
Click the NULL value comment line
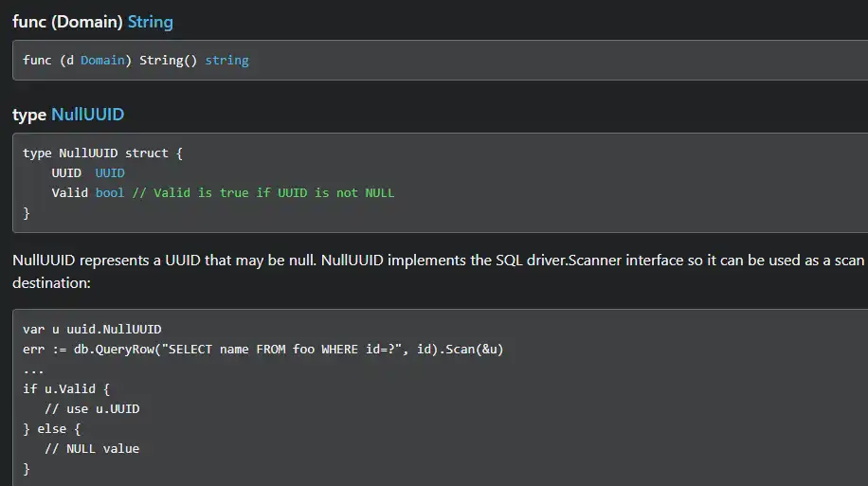point(92,448)
